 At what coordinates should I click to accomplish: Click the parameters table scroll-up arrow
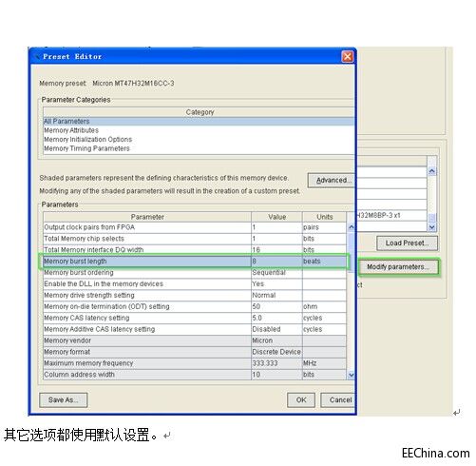[x=351, y=227]
